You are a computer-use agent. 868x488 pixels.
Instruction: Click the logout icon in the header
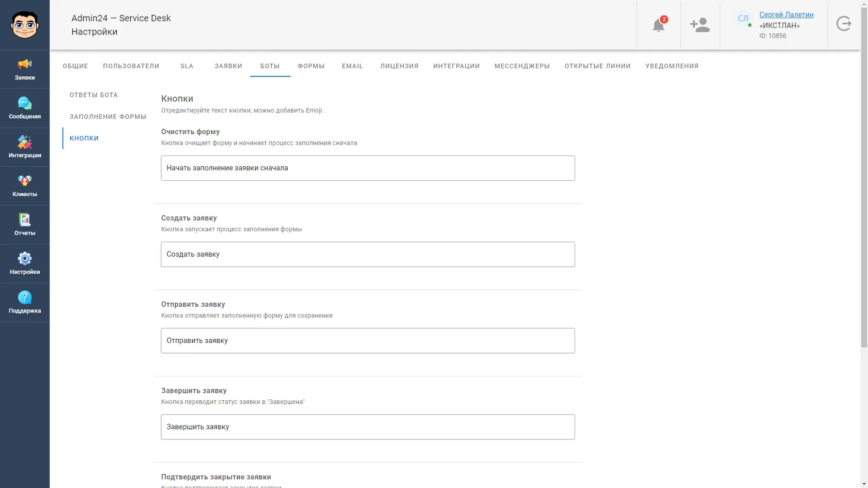[844, 24]
